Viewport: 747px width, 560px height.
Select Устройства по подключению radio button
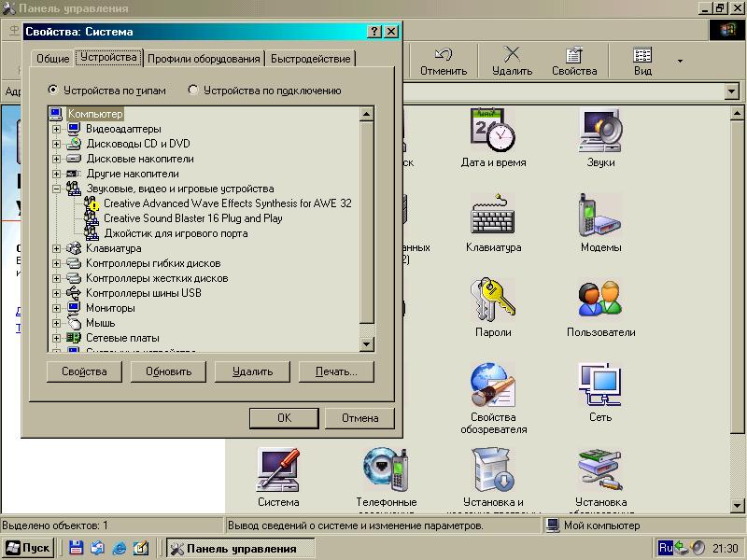click(193, 90)
